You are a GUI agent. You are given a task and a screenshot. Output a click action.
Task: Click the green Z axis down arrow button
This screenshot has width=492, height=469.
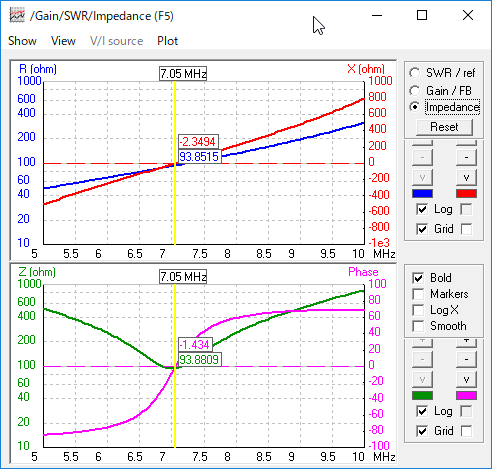[422, 379]
